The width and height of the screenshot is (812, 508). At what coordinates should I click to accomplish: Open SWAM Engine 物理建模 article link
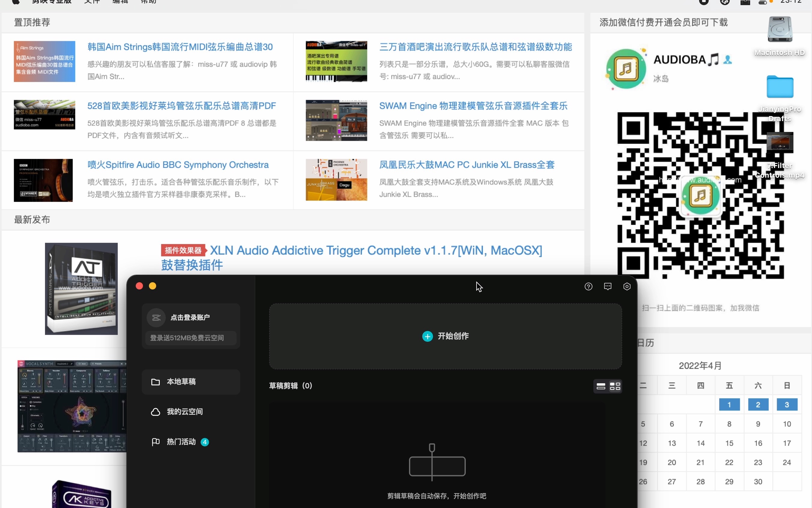[x=473, y=106]
